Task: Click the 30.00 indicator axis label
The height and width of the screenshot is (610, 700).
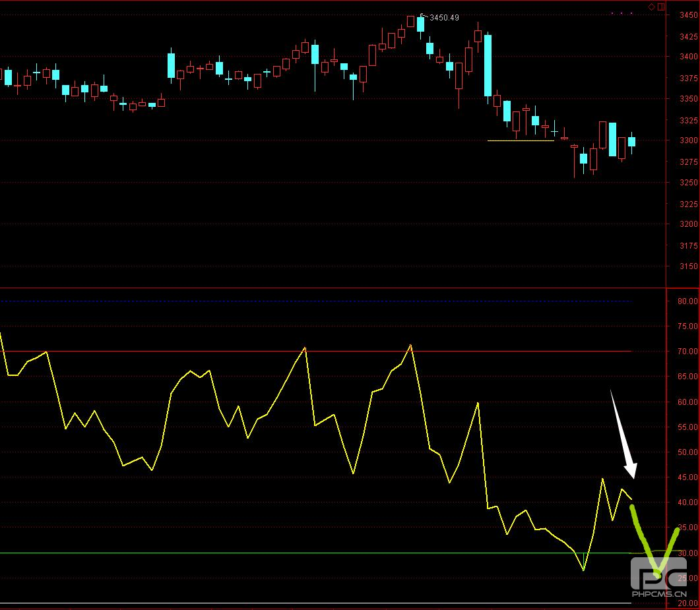Action: (687, 553)
